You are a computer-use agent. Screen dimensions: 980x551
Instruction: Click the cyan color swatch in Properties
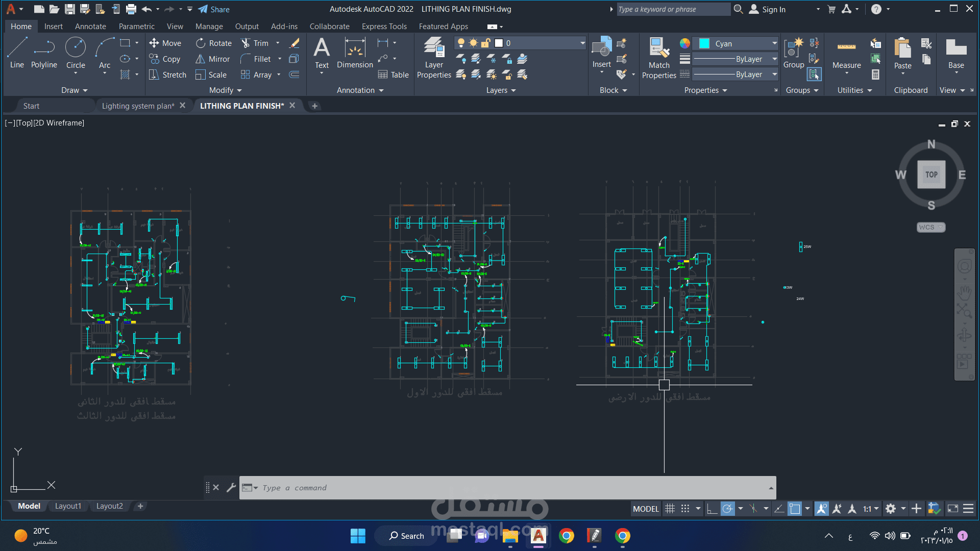704,43
